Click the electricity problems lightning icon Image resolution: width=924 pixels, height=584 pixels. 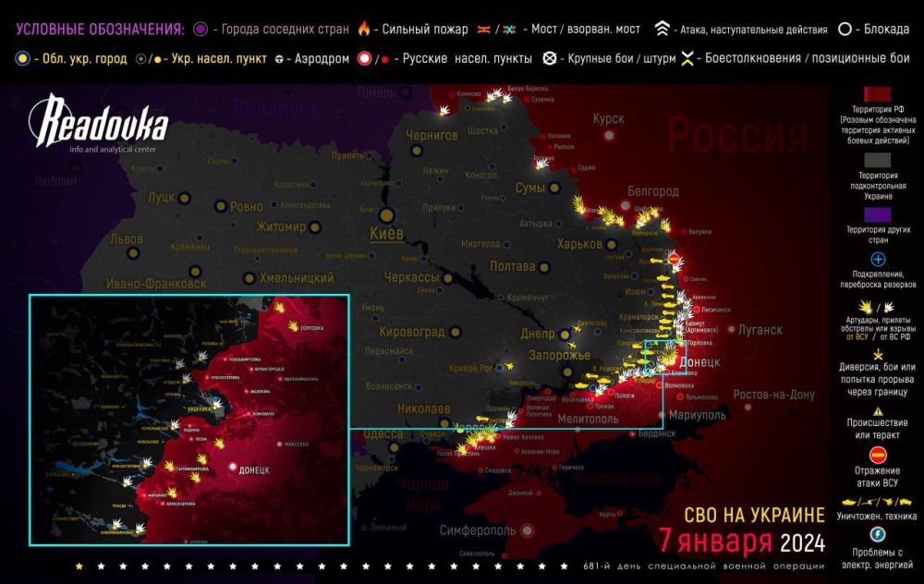pos(878,535)
